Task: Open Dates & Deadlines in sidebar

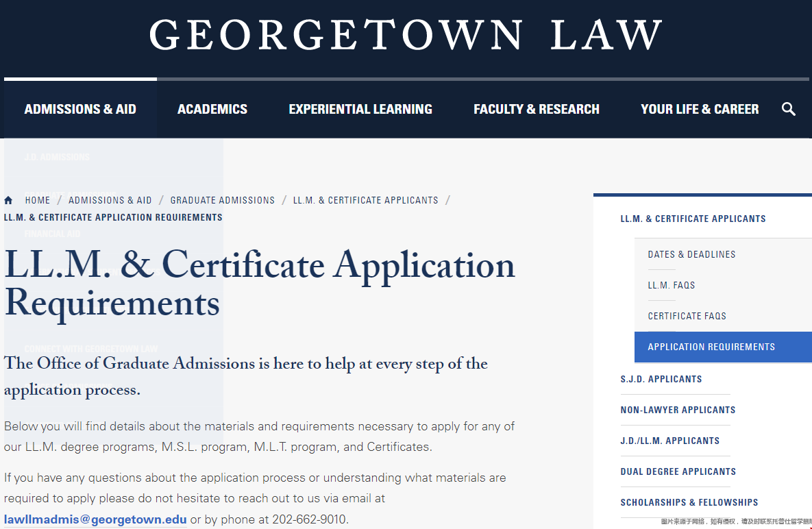Action: 691,254
